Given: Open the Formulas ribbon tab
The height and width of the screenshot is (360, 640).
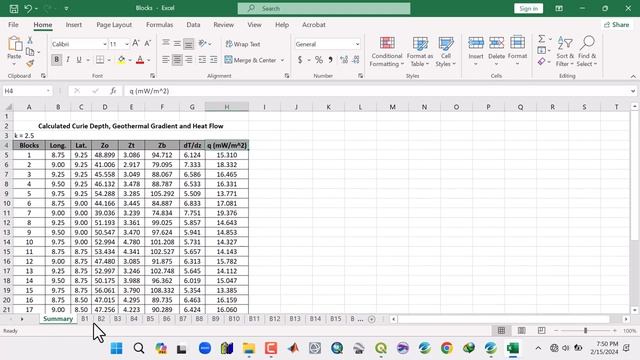Looking at the screenshot, I should (x=160, y=25).
